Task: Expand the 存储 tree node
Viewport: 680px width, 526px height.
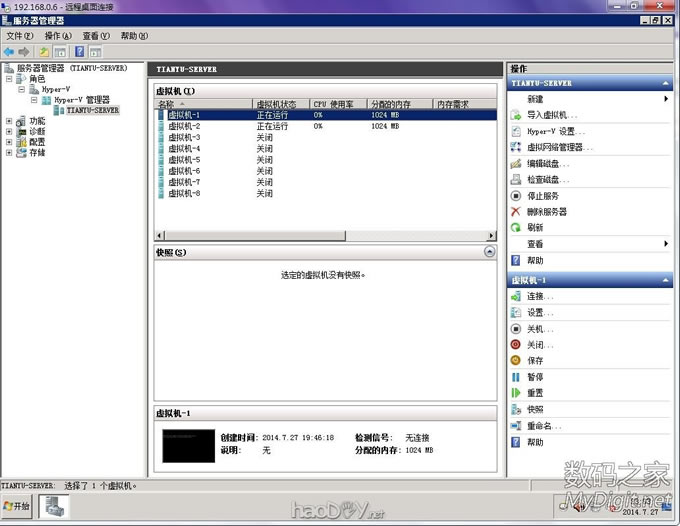Action: 9,153
